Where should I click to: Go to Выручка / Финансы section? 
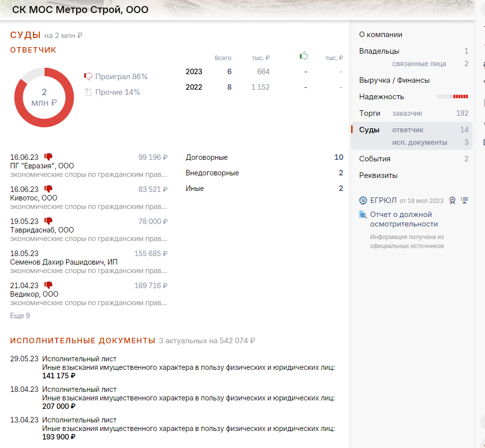pos(394,80)
